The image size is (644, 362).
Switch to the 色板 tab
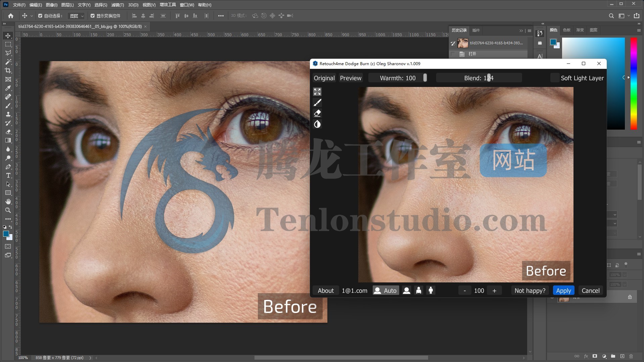(567, 30)
